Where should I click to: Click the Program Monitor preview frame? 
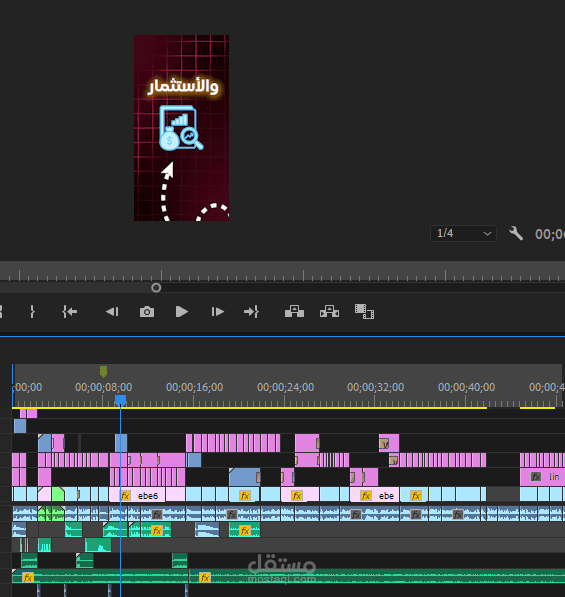tap(181, 128)
